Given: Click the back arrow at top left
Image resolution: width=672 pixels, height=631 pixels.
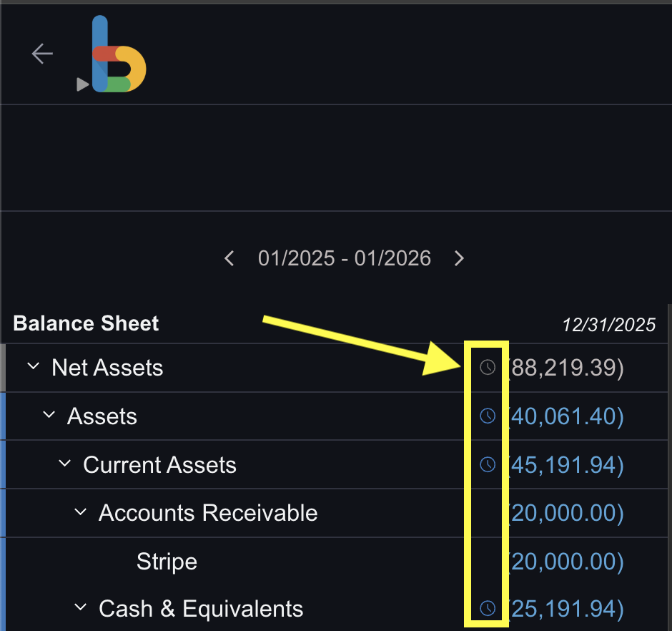Looking at the screenshot, I should coord(41,53).
